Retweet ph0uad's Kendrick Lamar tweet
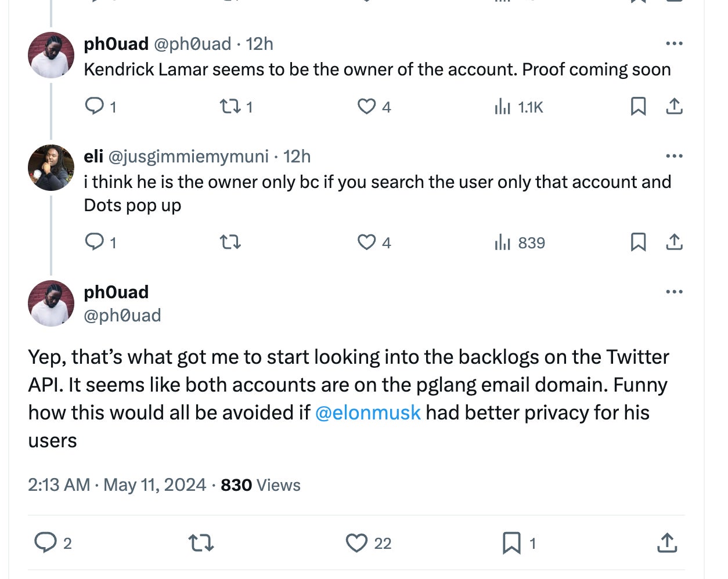 click(x=230, y=107)
